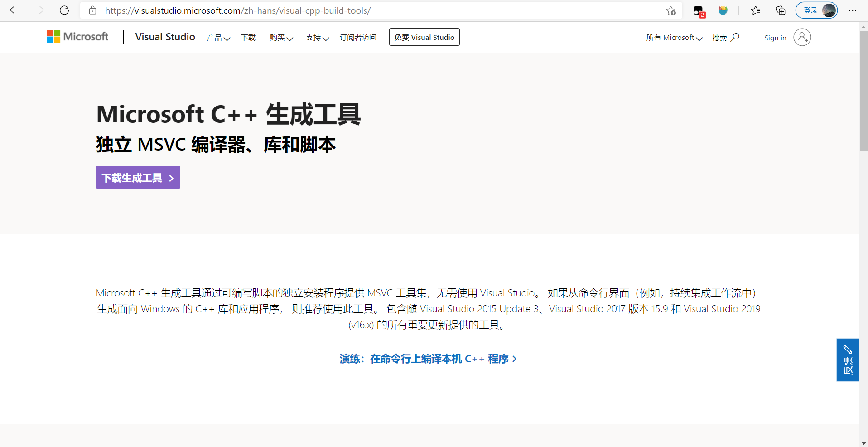Open the extension with red badge 2
The image size is (868, 447).
699,11
